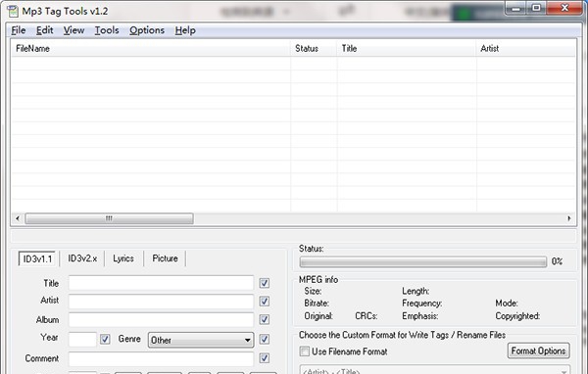Viewport: 588px width, 374px height.
Task: Click the Format Options button
Action: pyautogui.click(x=538, y=351)
